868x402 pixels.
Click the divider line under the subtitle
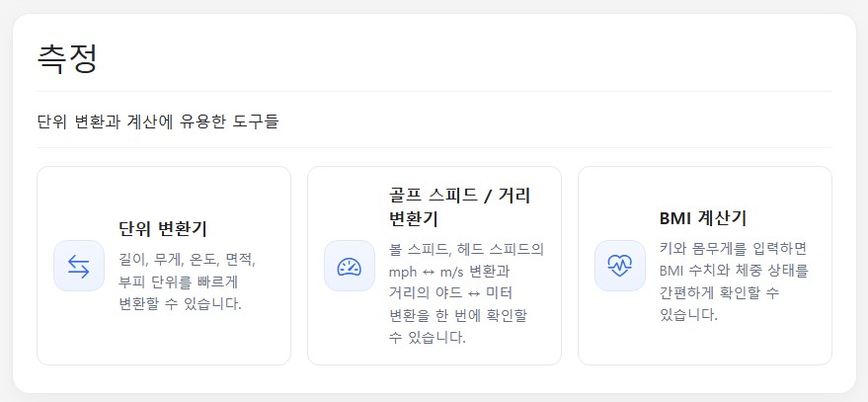[x=434, y=147]
